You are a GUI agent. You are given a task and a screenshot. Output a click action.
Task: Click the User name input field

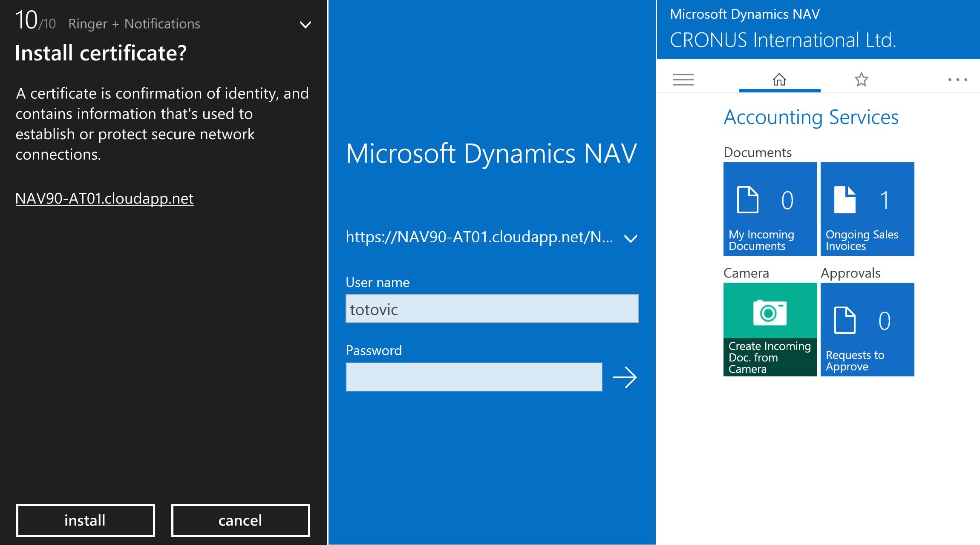pos(492,309)
